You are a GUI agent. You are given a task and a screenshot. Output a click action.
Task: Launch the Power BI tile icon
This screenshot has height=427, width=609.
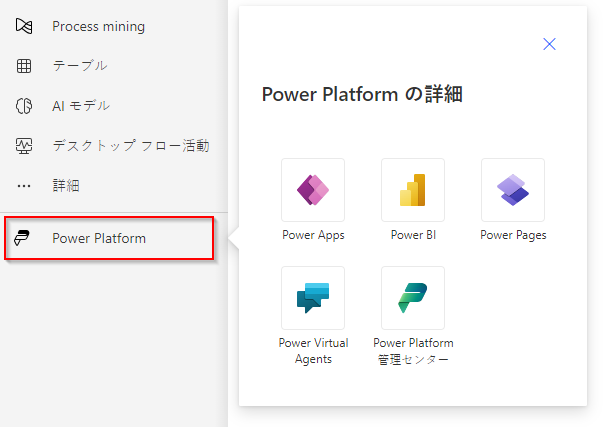tap(413, 190)
